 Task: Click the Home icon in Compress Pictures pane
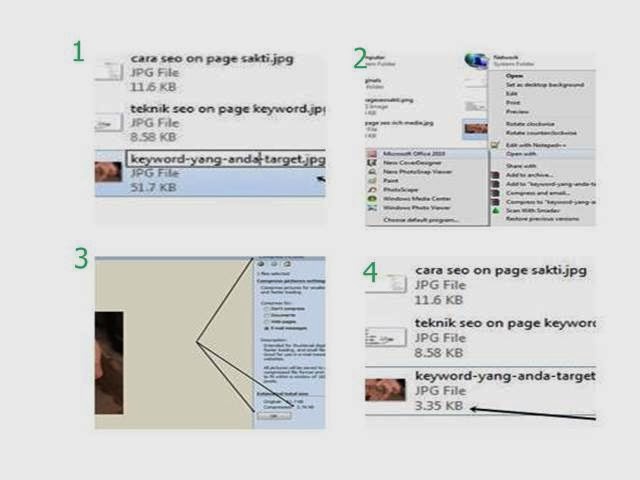pos(287,264)
